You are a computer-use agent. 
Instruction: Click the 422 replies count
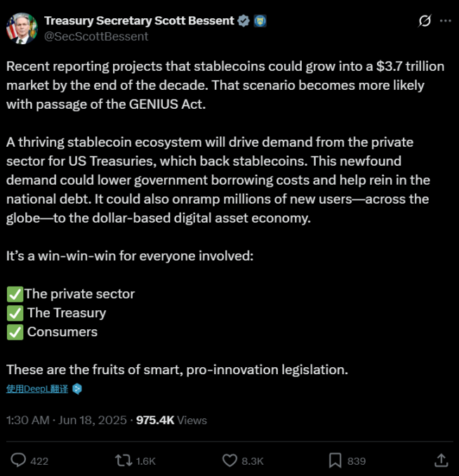39,461
